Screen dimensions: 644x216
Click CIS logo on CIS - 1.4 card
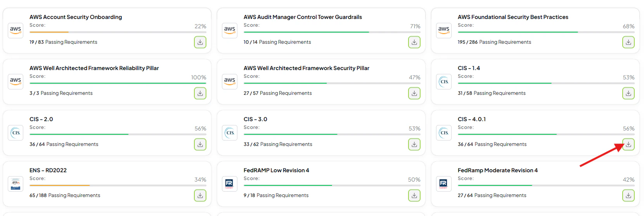444,82
